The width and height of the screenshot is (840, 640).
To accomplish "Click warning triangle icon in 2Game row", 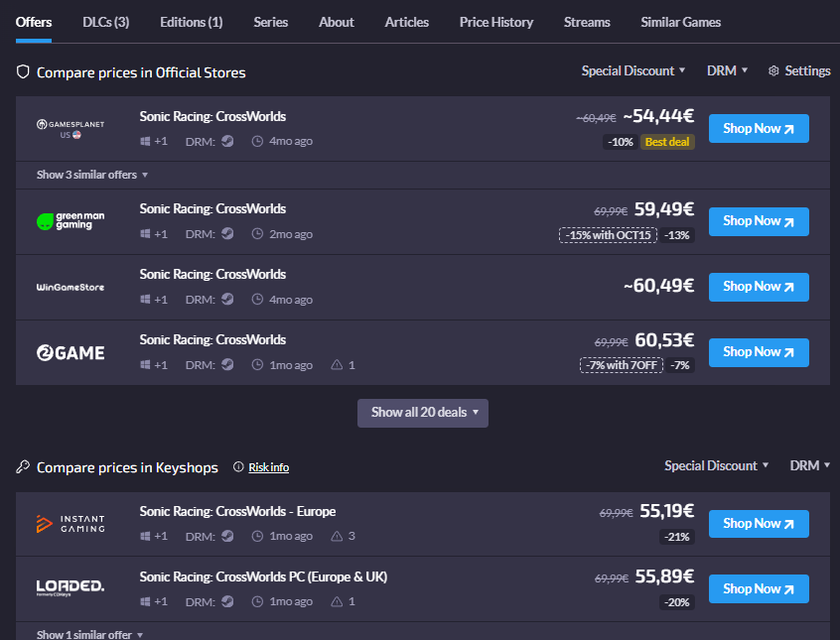I will [337, 365].
